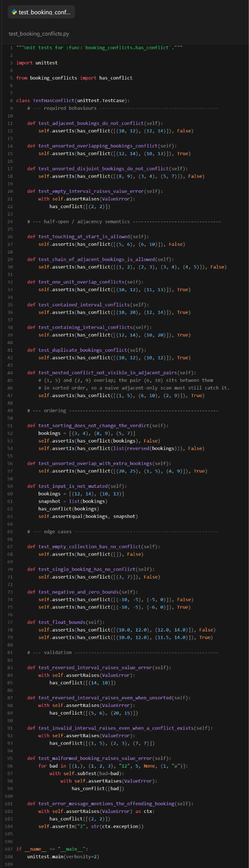This screenshot has width=249, height=868.
Task: Click the Python file icon in the tab
Action: (14, 12)
